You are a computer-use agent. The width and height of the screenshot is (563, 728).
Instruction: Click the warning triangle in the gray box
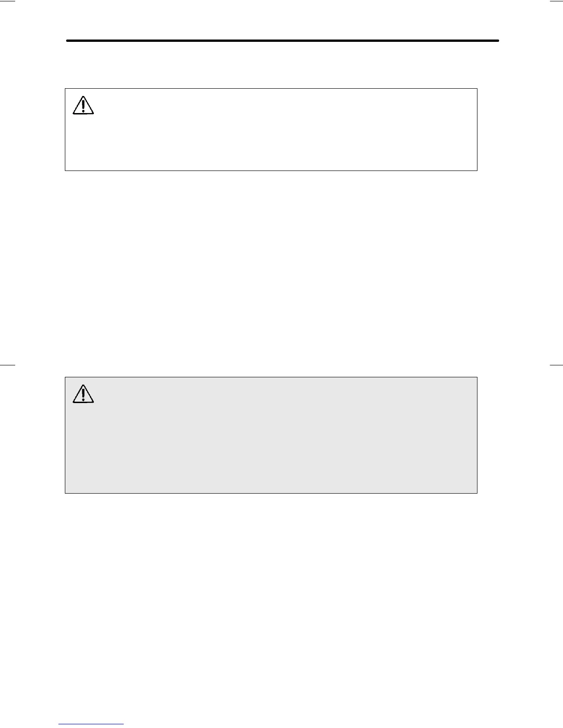click(83, 394)
